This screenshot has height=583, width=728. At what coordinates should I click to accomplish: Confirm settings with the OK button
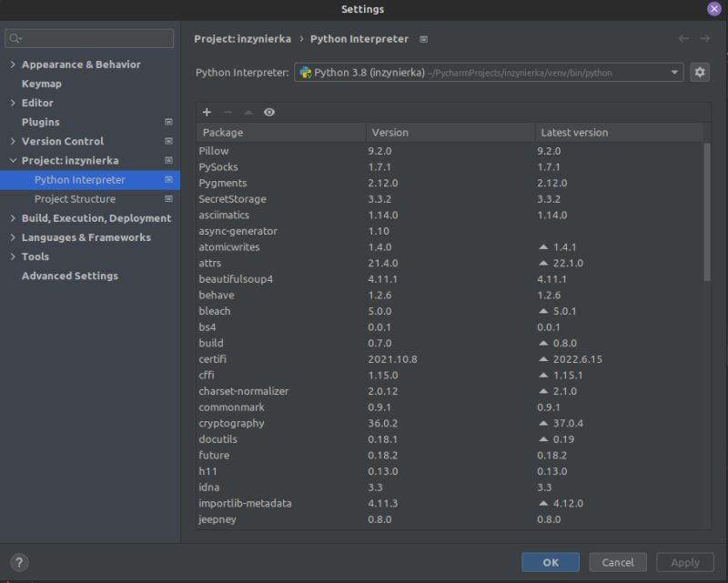click(x=550, y=562)
